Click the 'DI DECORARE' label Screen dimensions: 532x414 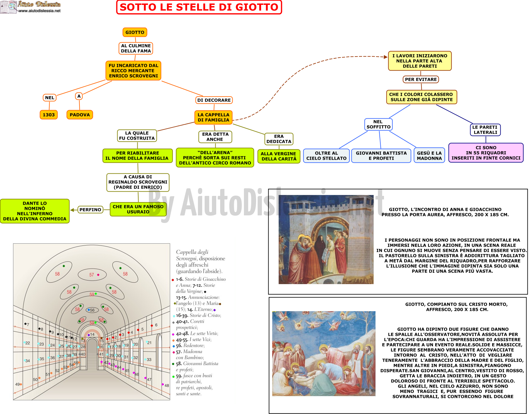point(214,100)
